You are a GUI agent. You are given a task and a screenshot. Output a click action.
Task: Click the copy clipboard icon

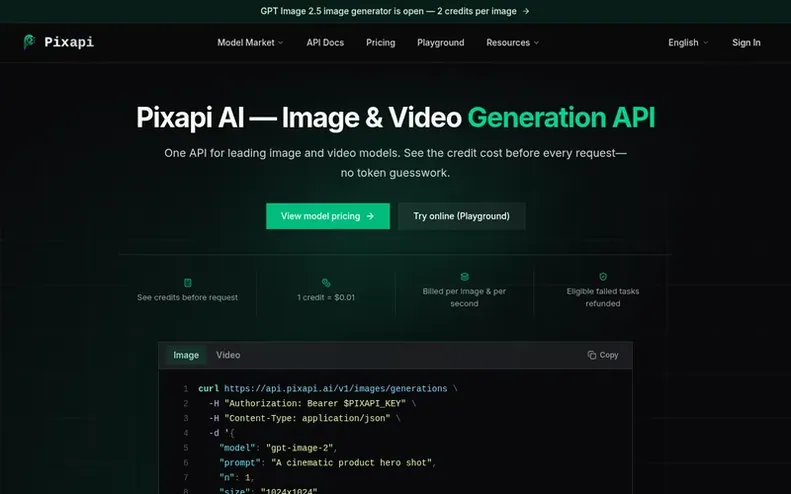[x=592, y=355]
